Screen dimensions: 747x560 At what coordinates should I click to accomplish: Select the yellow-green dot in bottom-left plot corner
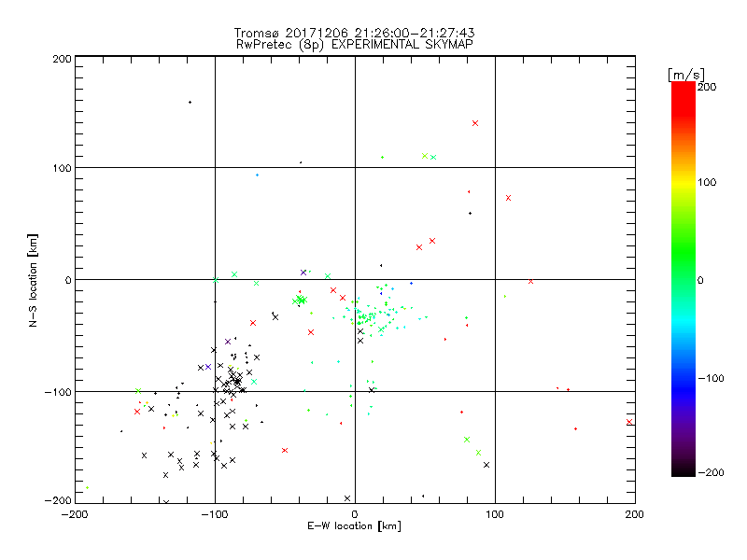click(x=87, y=487)
